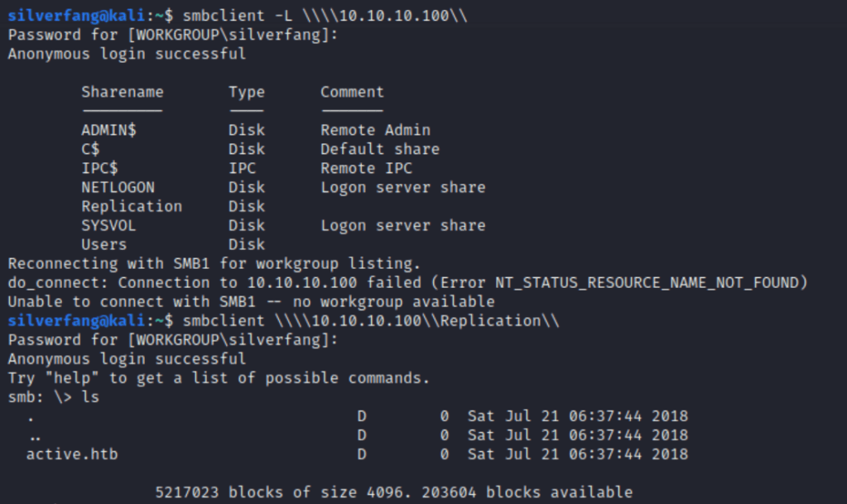Click the "Remote IPC" comment text
Screen dimensions: 847x504
point(366,168)
